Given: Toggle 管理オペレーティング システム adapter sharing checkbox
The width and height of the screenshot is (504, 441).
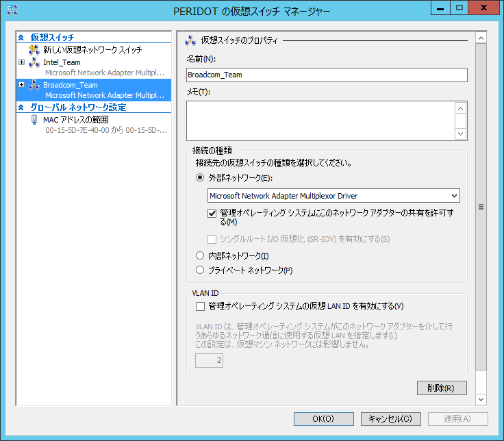Looking at the screenshot, I should pos(212,213).
